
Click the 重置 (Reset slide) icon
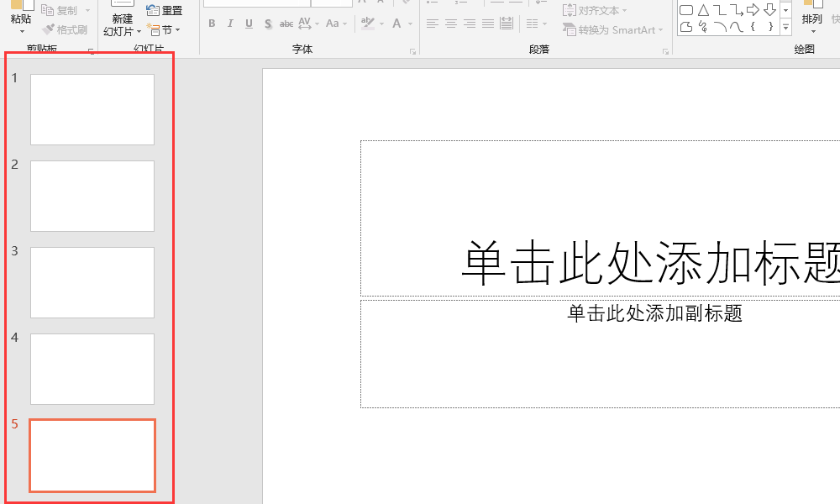pos(165,8)
